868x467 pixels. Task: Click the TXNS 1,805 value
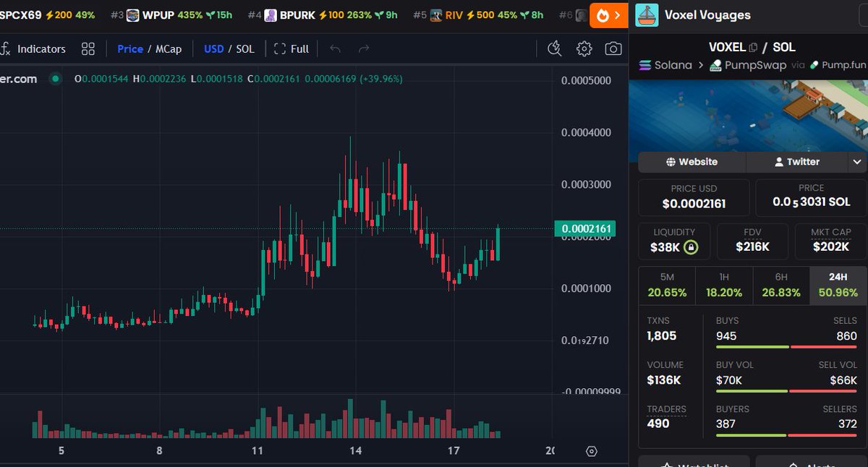(662, 335)
